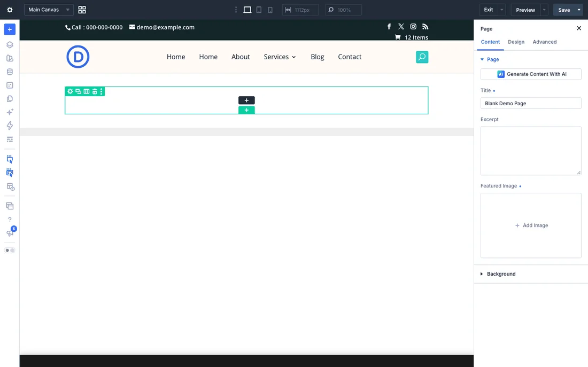588x367 pixels.
Task: Open announcements megaphone with badge
Action: click(x=10, y=233)
